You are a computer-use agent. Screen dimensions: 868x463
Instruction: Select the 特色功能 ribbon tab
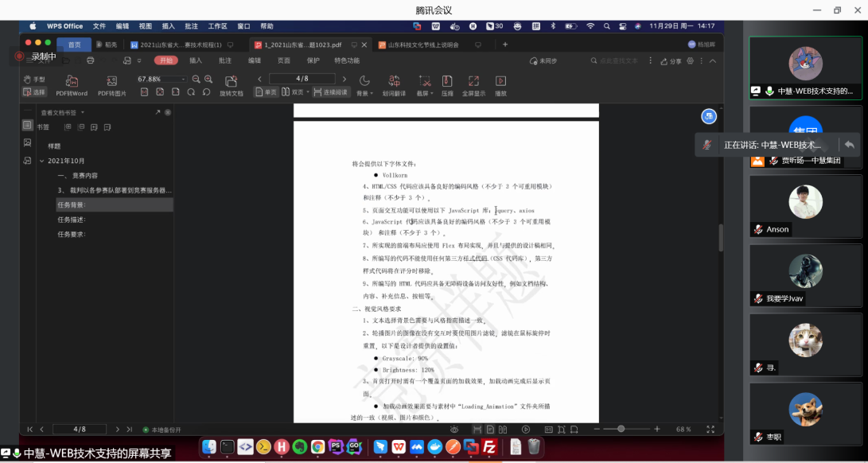click(x=347, y=60)
